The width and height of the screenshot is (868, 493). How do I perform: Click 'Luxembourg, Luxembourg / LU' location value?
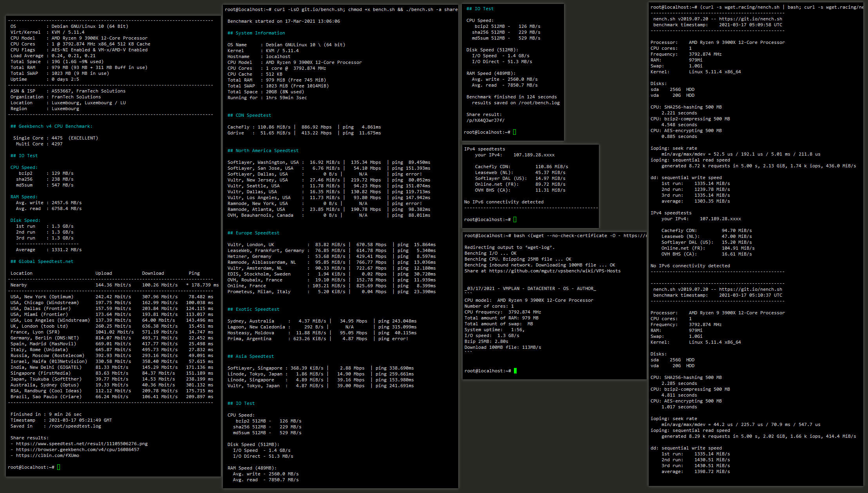click(89, 103)
